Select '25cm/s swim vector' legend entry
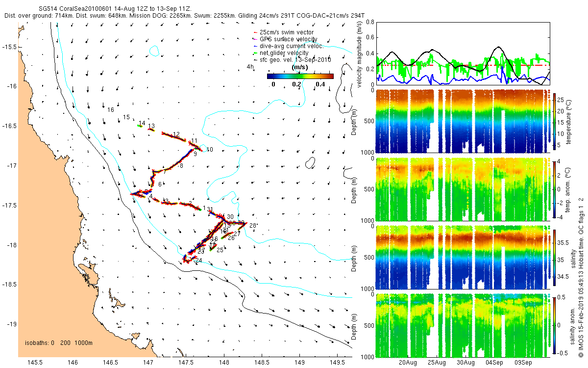 (287, 32)
